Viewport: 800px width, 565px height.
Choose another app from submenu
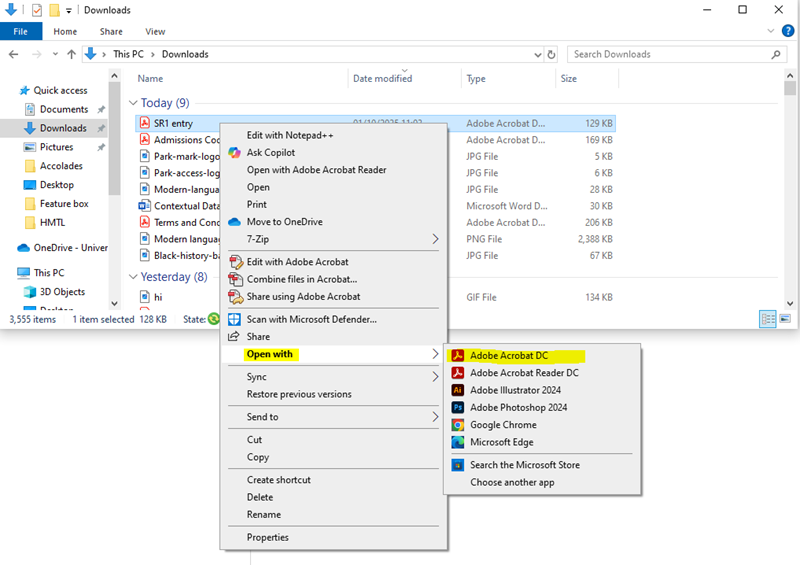click(512, 482)
